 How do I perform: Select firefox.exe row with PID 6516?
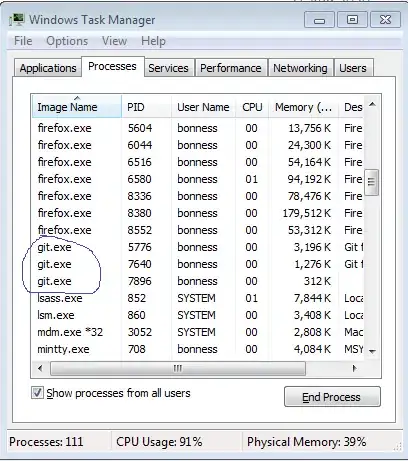[198, 162]
